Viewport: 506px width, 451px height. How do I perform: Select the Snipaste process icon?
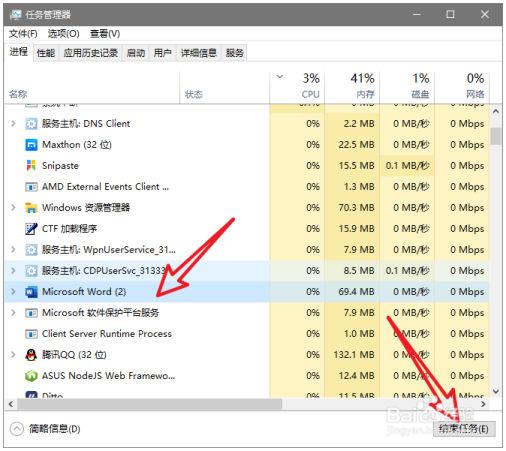[31, 166]
